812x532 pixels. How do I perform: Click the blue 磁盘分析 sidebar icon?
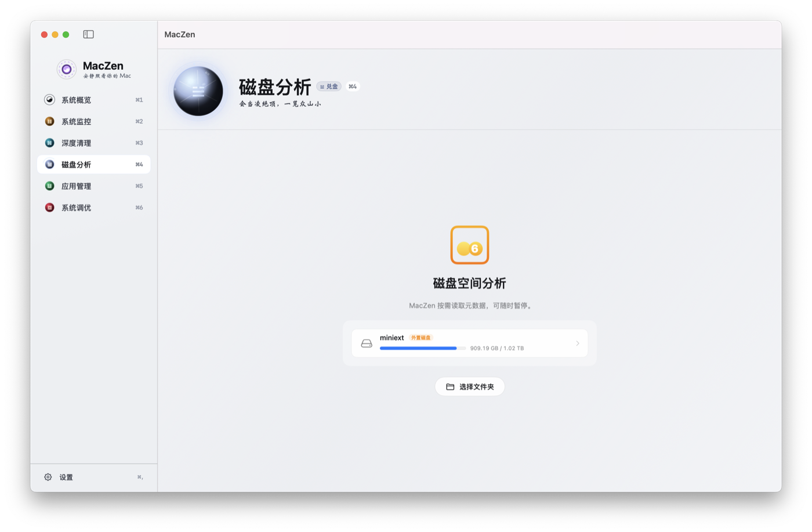coord(50,164)
